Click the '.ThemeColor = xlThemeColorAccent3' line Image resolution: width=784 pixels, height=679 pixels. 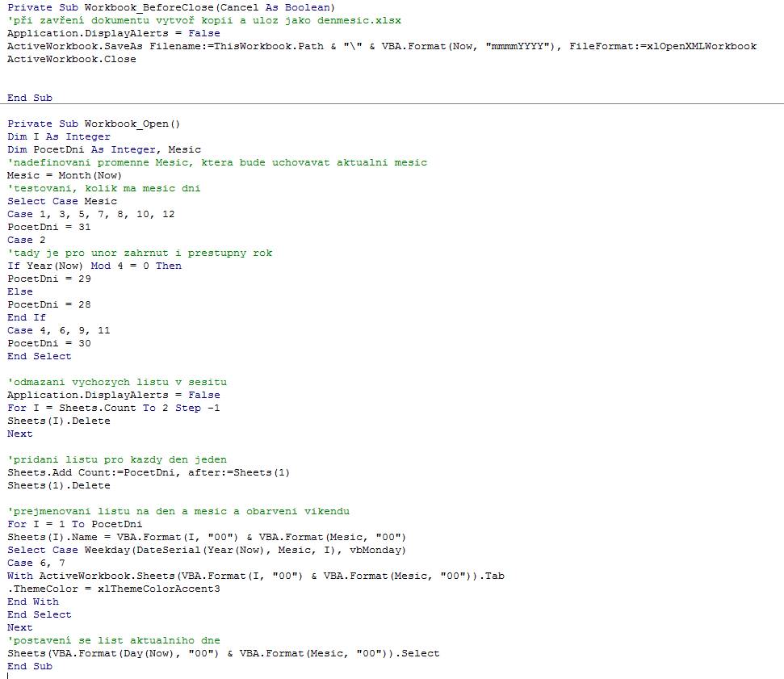coord(114,589)
